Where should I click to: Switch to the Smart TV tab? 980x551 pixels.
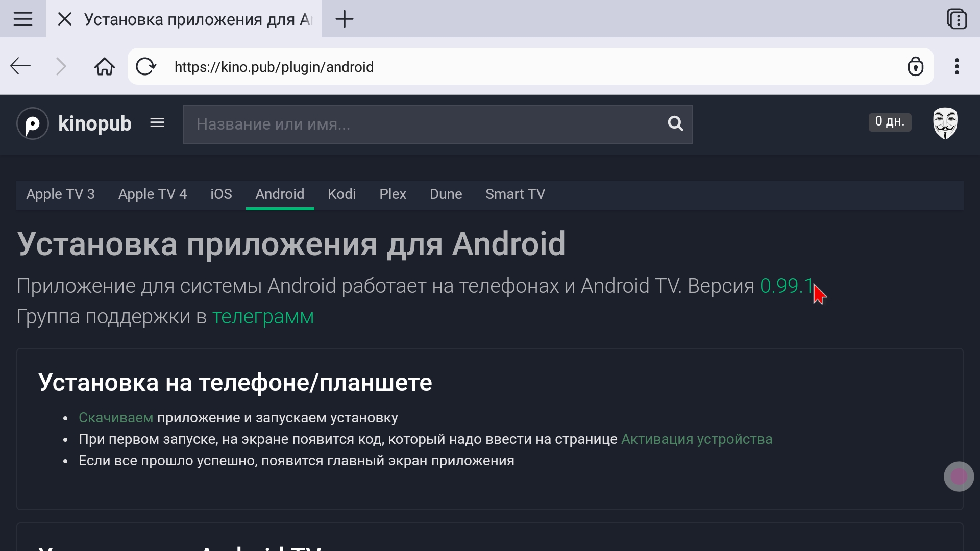tap(515, 194)
